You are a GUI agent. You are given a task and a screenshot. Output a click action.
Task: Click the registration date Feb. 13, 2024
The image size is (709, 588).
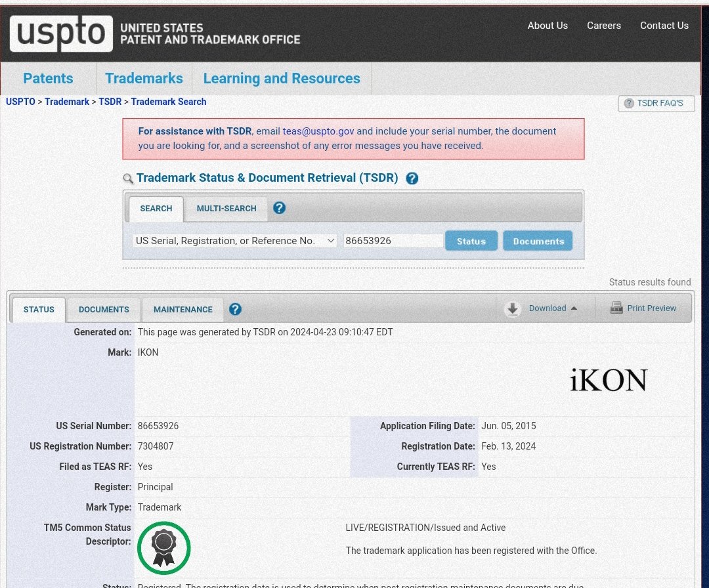point(509,446)
